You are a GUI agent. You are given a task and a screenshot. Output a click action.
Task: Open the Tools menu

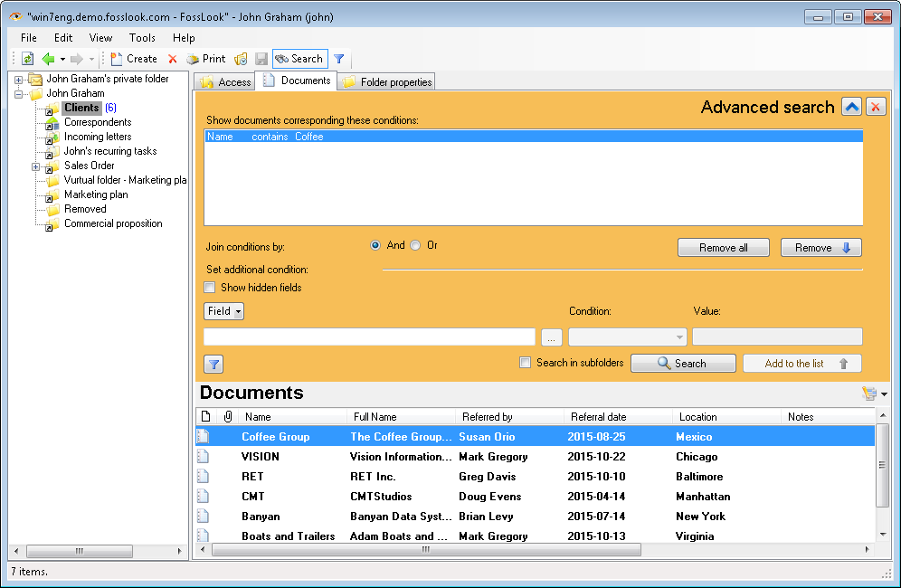(142, 38)
